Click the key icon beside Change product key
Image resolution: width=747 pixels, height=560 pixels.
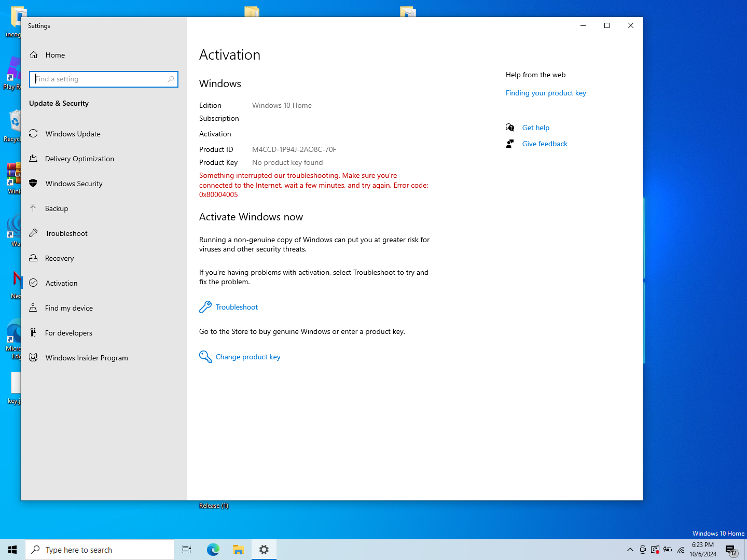tap(205, 357)
